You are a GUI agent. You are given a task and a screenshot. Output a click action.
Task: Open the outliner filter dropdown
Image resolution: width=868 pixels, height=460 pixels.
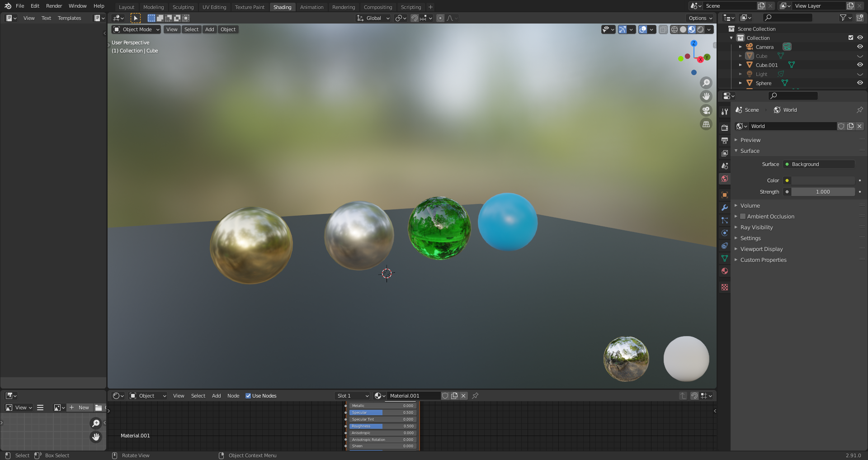pos(846,18)
